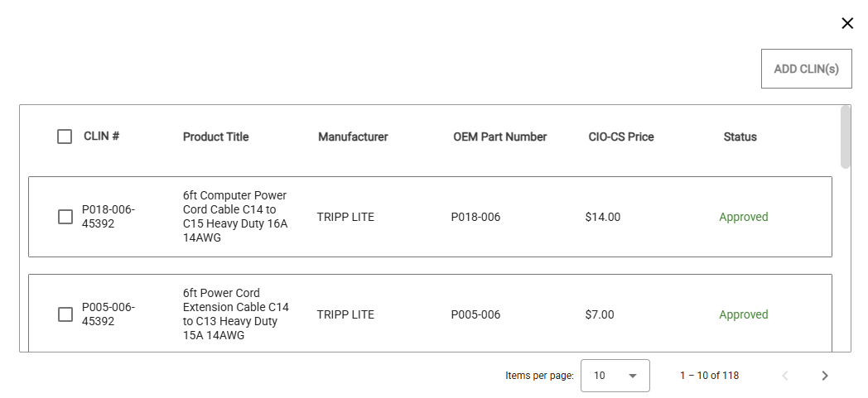Click the previous page arrow

[x=785, y=376]
